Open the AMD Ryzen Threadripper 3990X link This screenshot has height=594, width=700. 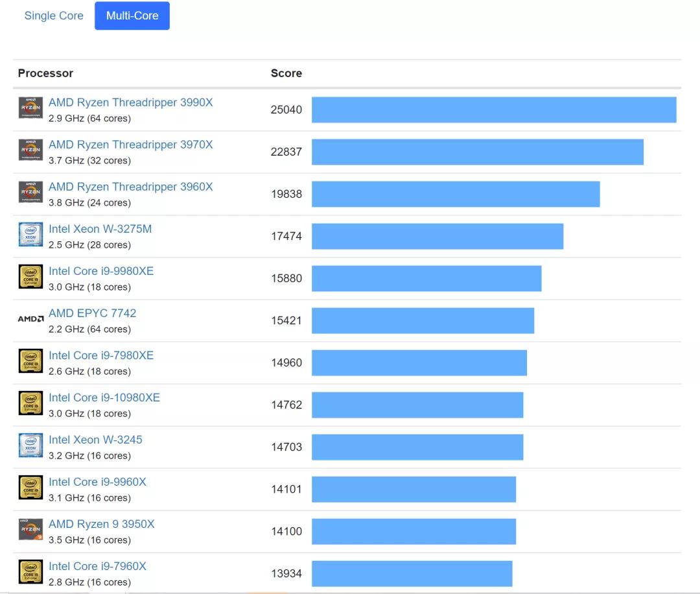[x=130, y=102]
